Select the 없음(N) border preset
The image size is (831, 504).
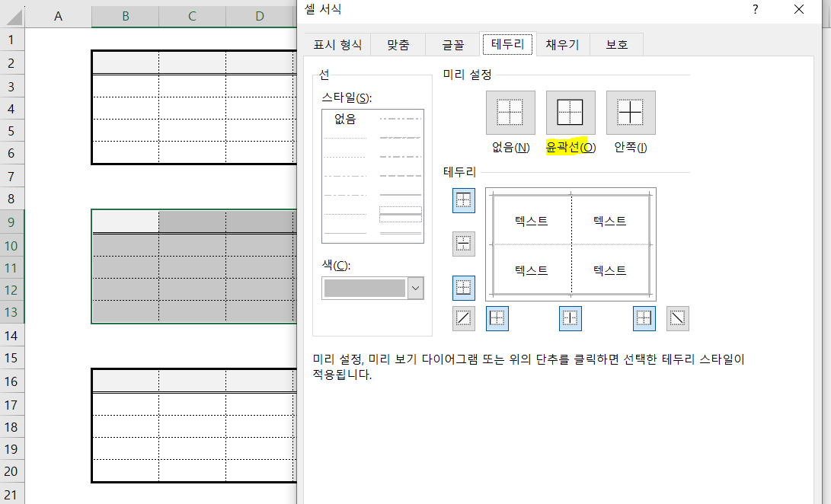tap(510, 112)
